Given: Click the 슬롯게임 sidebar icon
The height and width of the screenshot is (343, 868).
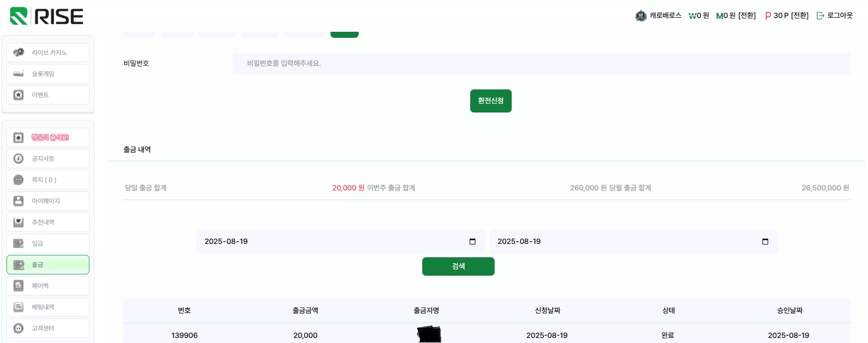Looking at the screenshot, I should [x=18, y=74].
